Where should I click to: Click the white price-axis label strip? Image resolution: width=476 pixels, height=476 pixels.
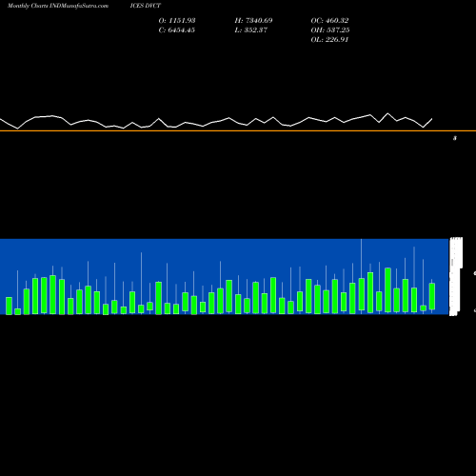[456, 276]
